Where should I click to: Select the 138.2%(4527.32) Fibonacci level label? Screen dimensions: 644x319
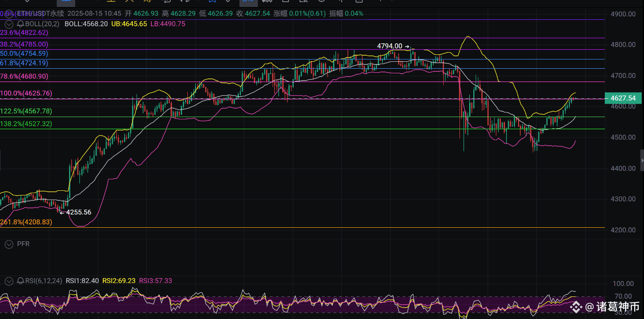tap(26, 124)
